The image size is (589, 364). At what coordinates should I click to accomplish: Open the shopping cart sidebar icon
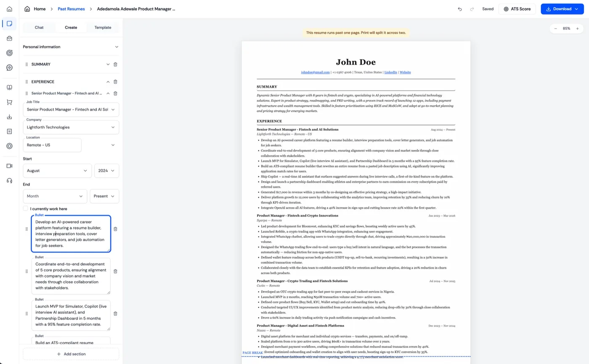(x=9, y=102)
